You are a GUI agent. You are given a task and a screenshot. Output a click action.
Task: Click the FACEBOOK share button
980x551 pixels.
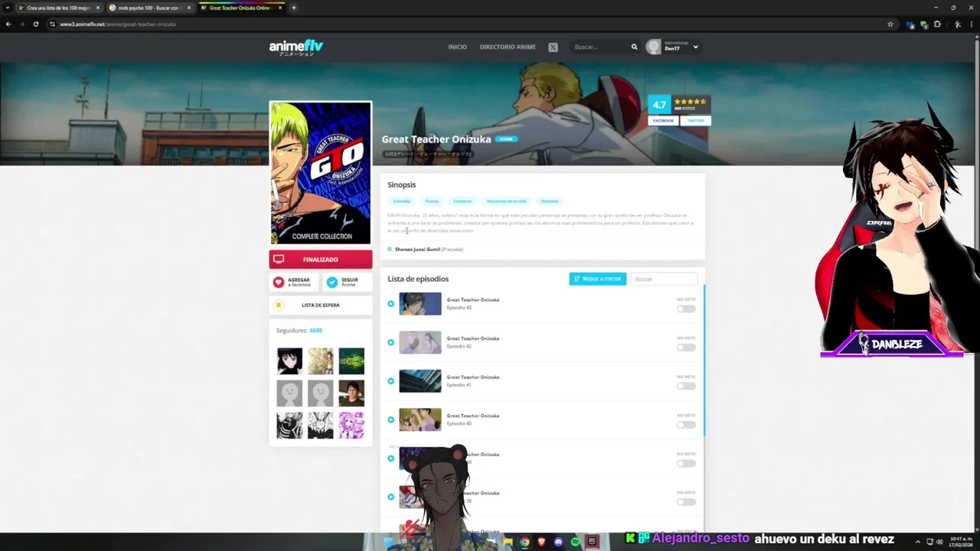coord(663,120)
